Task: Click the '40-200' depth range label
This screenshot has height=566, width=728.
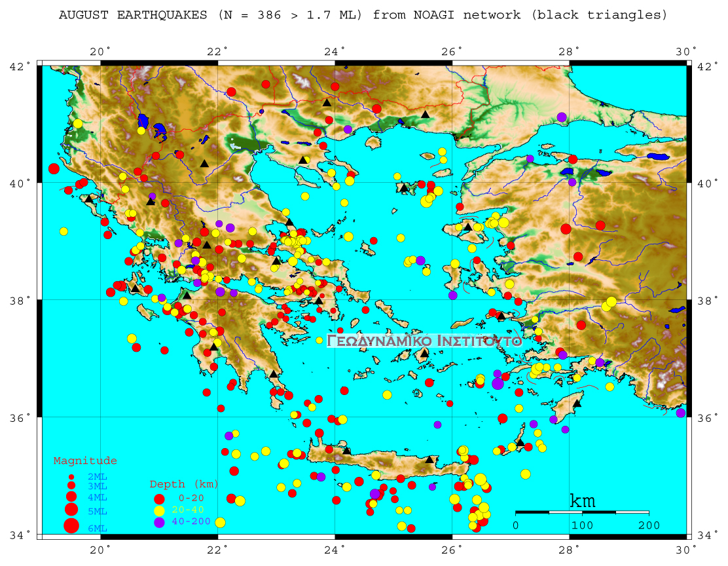Action: 191,521
